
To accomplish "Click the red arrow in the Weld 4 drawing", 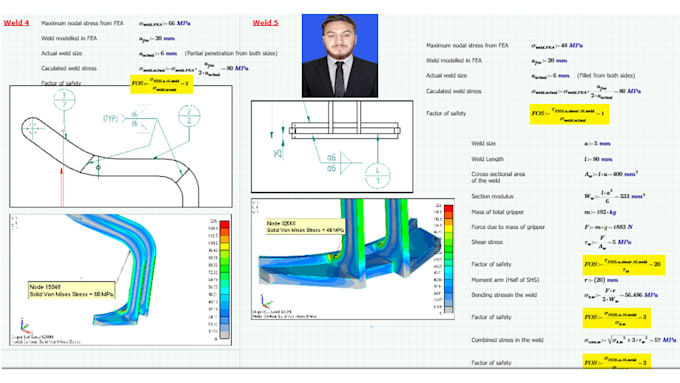I will point(62,187).
